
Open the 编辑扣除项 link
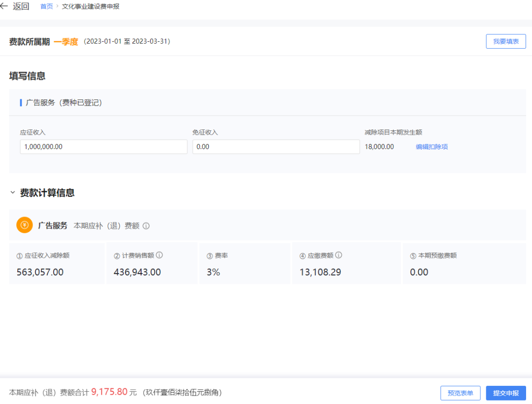[x=432, y=147]
